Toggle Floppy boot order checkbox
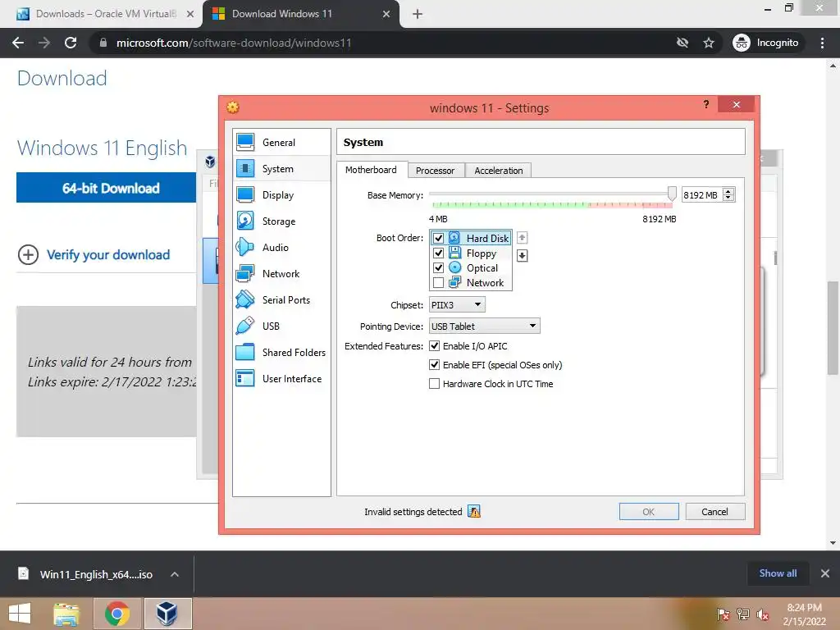Viewport: 840px width, 630px height. [438, 253]
